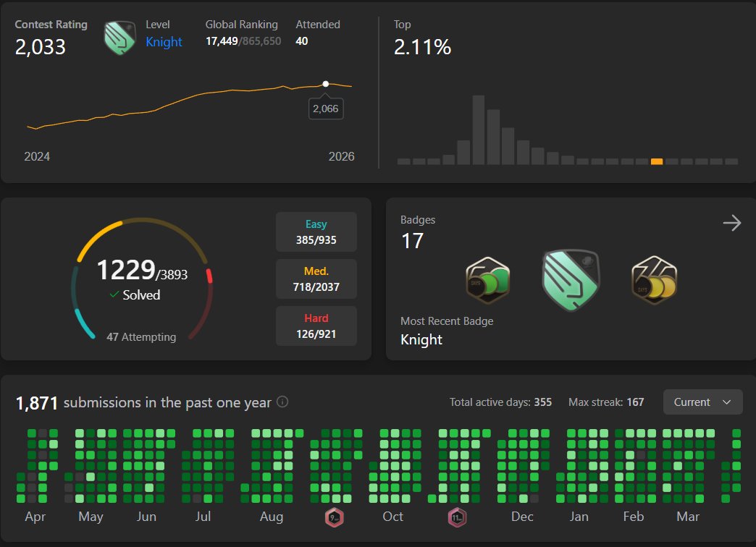Select the Hard 126/921 box
Image resolution: width=756 pixels, height=547 pixels.
click(x=316, y=326)
